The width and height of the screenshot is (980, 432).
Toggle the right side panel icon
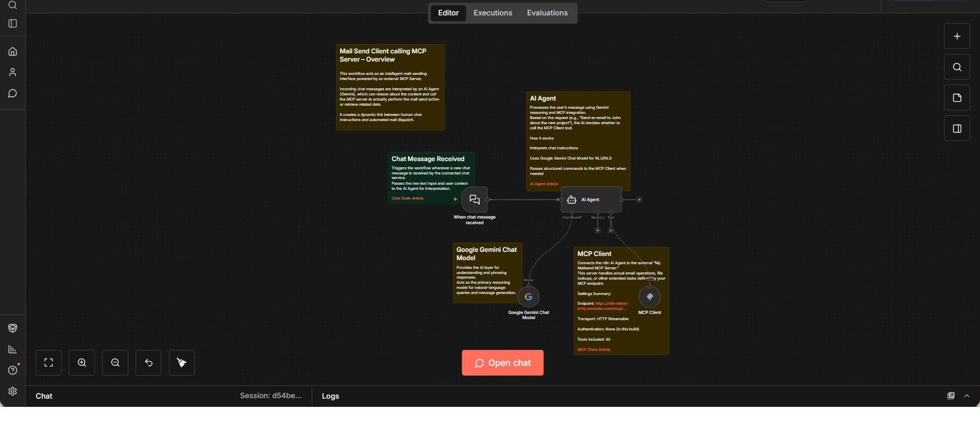coord(957,129)
